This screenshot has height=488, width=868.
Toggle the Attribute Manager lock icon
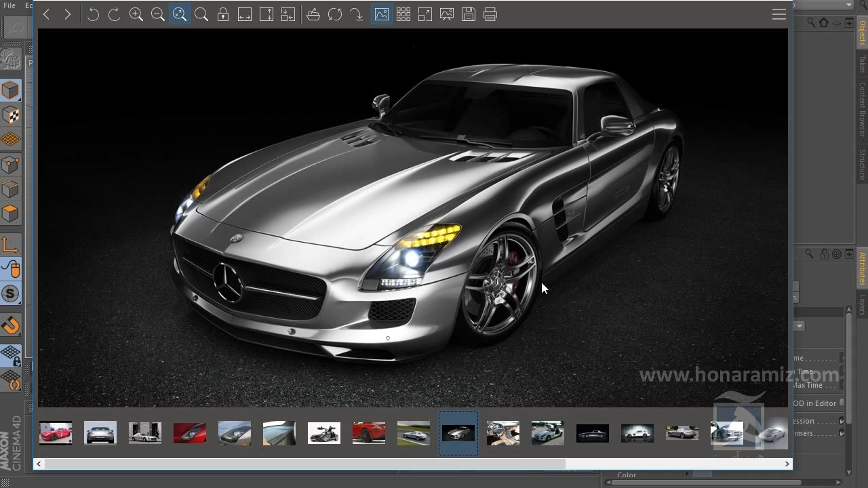(825, 254)
